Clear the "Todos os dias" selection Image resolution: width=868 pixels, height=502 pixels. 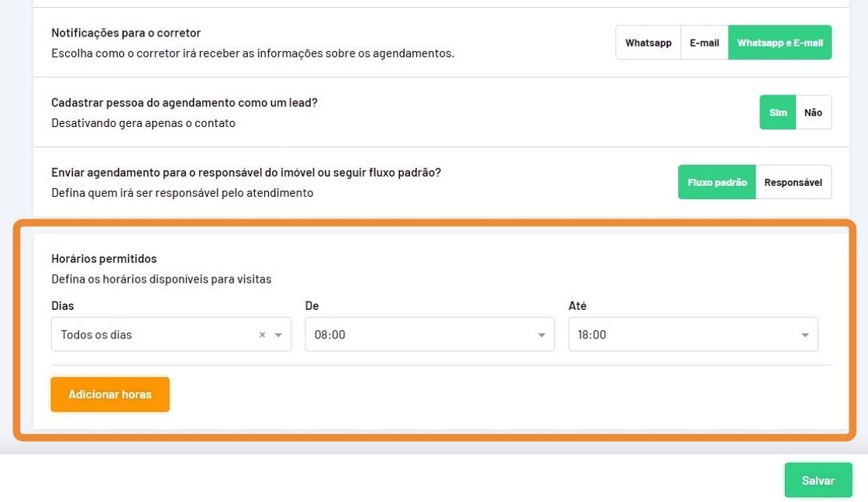[262, 335]
